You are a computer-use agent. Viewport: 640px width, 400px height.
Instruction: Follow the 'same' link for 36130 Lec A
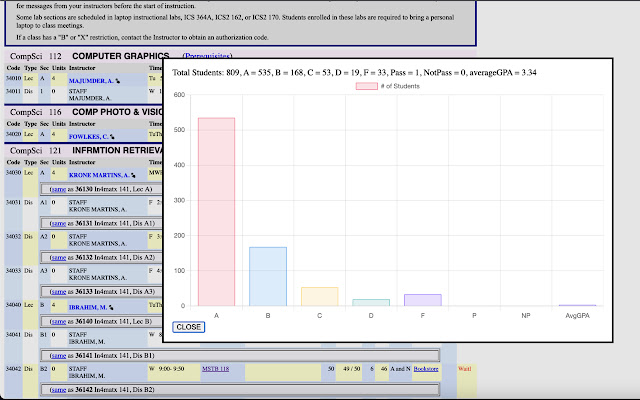point(59,189)
